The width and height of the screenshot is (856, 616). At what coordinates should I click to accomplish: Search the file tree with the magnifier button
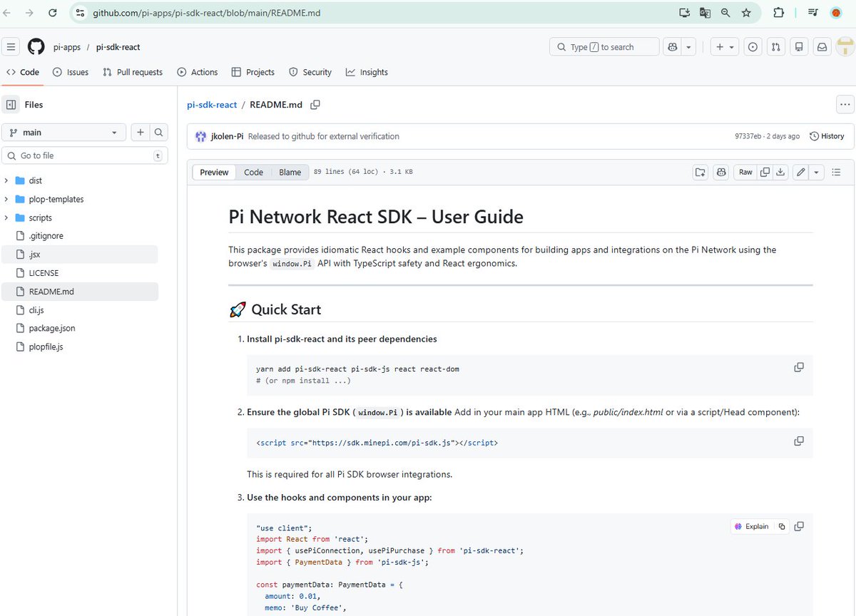(159, 133)
